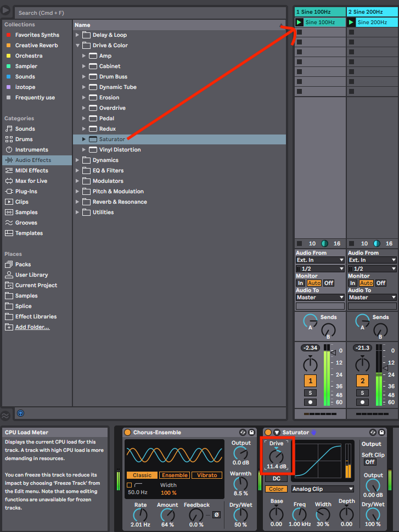Deactivate track 2 with its activator
Viewport: 399px width, 532px height.
tap(362, 380)
